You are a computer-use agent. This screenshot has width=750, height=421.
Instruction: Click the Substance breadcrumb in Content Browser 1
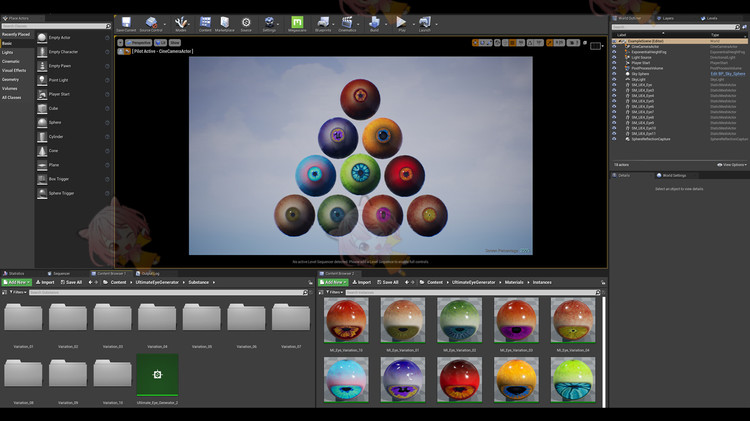tap(199, 282)
